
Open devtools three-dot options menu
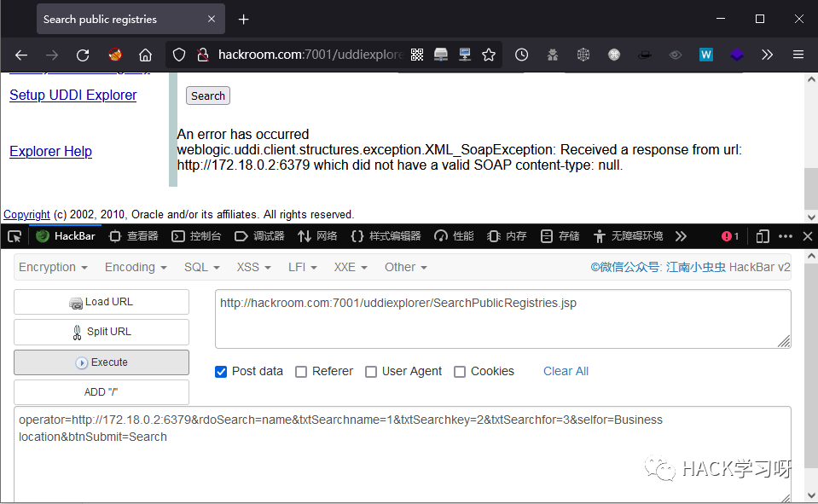(x=785, y=236)
